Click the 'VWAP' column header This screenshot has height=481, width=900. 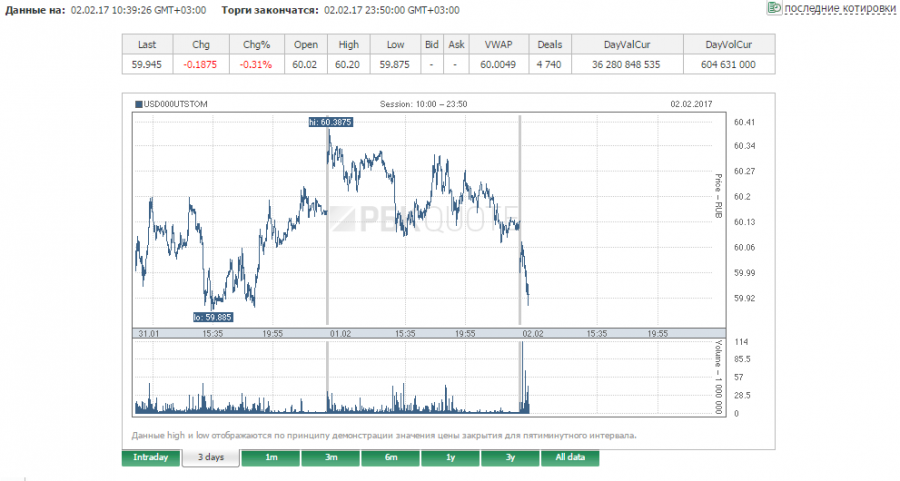[497, 45]
